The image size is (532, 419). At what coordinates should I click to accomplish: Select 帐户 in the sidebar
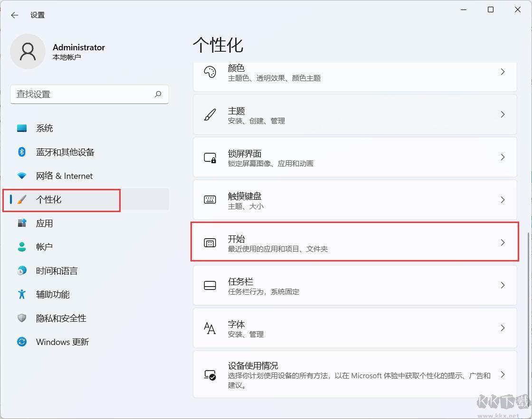click(45, 247)
